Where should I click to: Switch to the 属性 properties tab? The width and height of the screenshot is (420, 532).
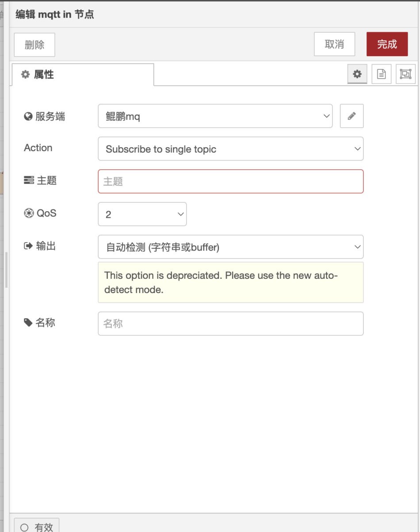point(82,75)
